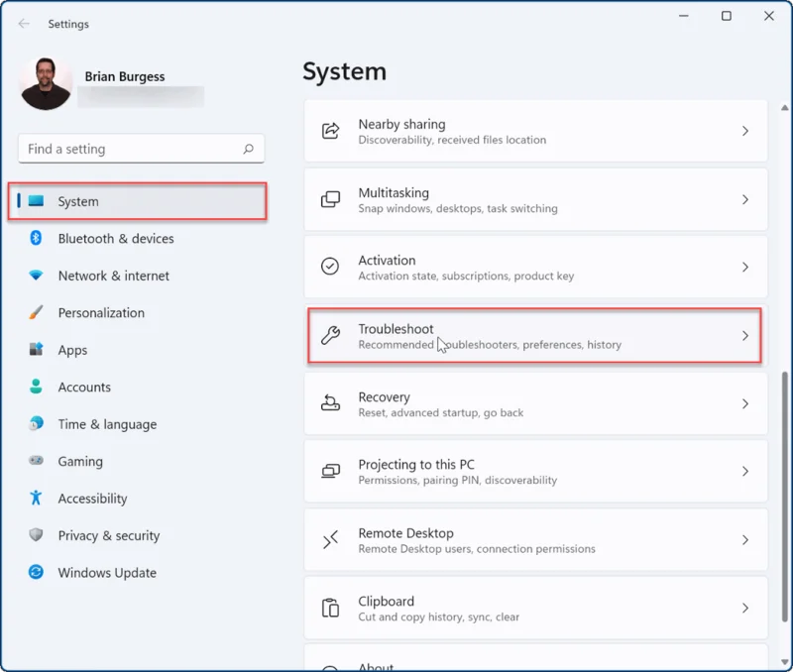Click the Gaming controller icon
Screen dimensions: 793x672
(36, 460)
